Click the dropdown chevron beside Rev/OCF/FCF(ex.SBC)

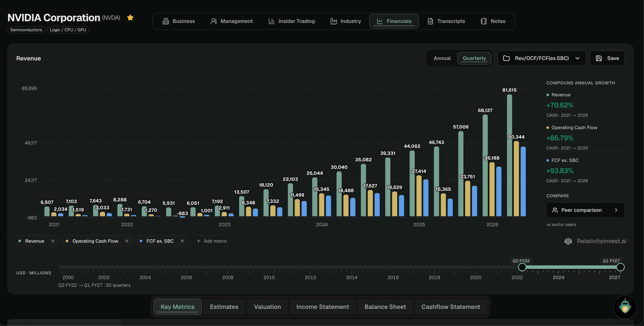click(x=577, y=58)
